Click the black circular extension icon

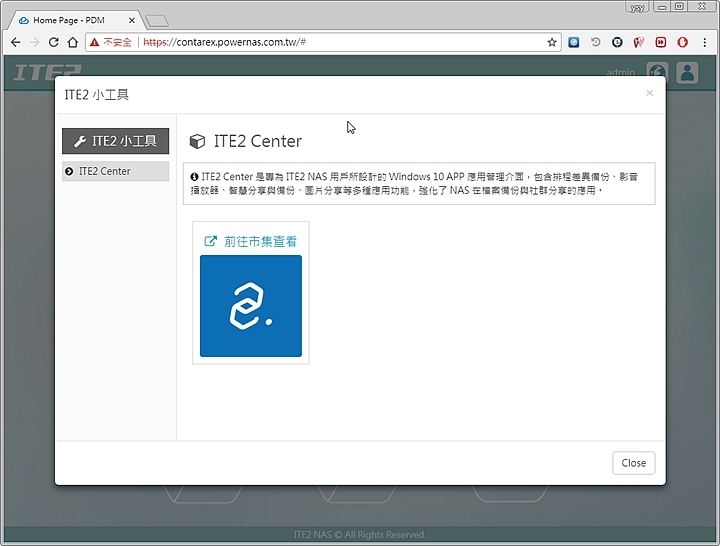[x=617, y=42]
